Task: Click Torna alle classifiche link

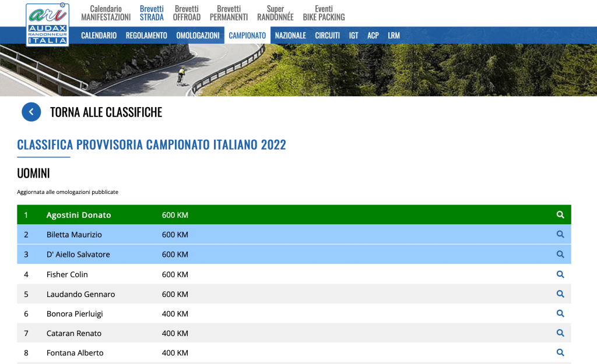Action: pos(106,112)
